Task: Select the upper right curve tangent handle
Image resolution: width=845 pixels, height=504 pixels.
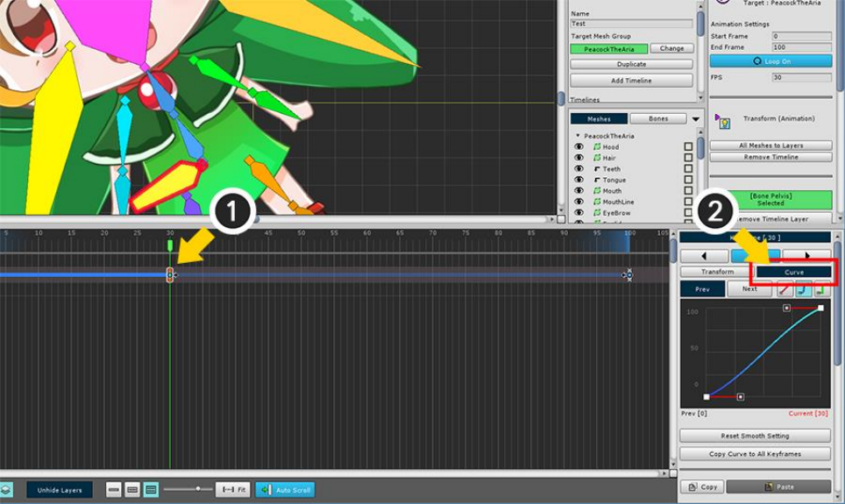Action: [x=786, y=308]
